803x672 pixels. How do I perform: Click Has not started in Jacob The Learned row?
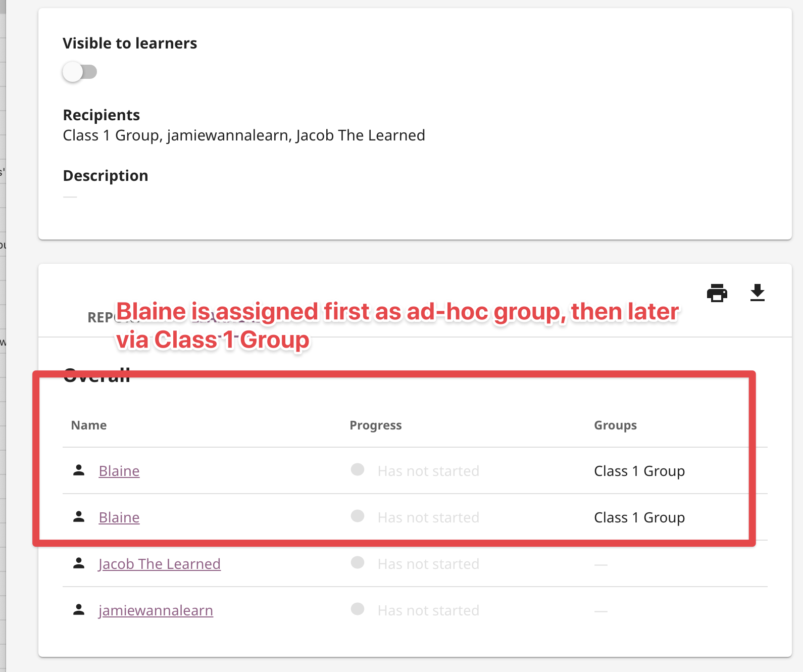pos(428,564)
